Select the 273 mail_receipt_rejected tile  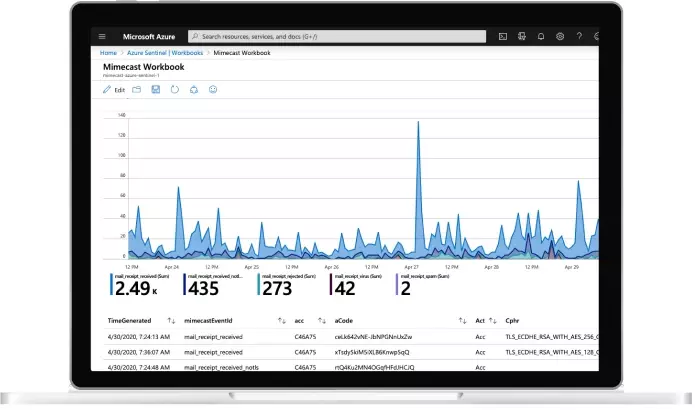point(287,285)
